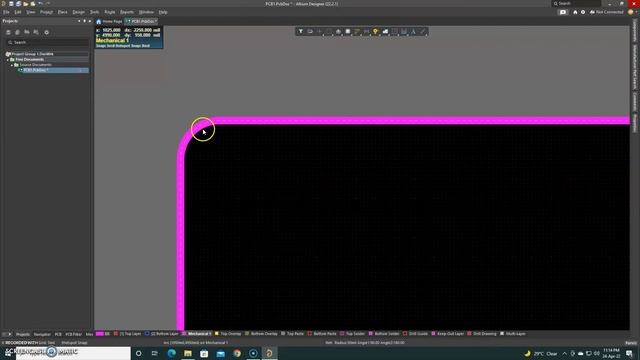Open the Align objects tool
640x360 pixels.
pyautogui.click(x=338, y=31)
